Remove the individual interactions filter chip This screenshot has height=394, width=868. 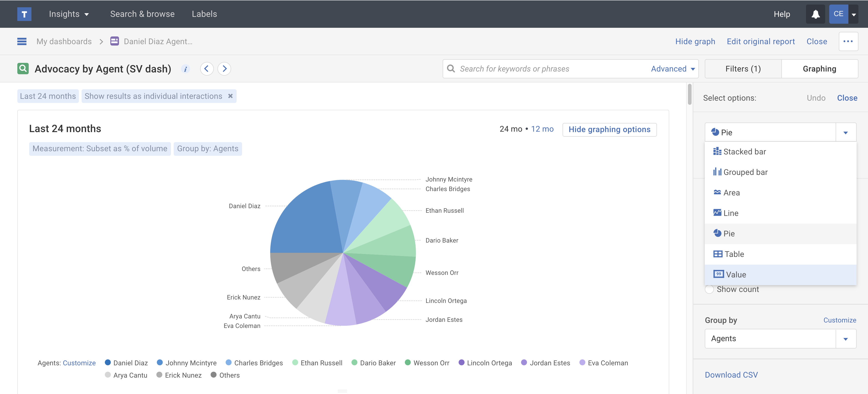point(230,96)
